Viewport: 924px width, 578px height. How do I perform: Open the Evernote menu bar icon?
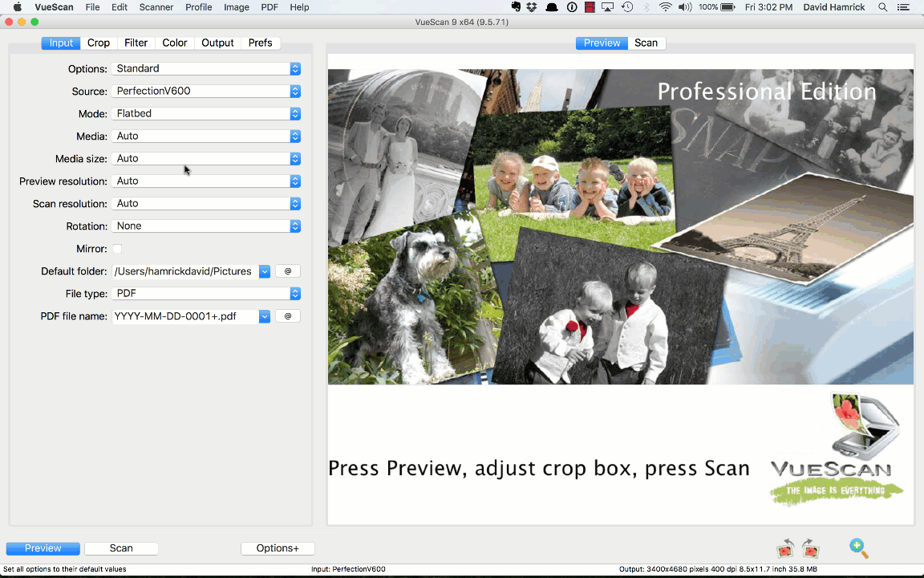[x=516, y=7]
